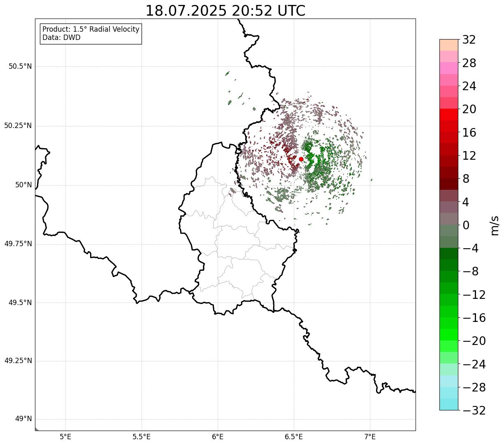Click the "Product: 1.5° Radial Velocity" label
This screenshot has height=445, width=504.
[x=91, y=30]
